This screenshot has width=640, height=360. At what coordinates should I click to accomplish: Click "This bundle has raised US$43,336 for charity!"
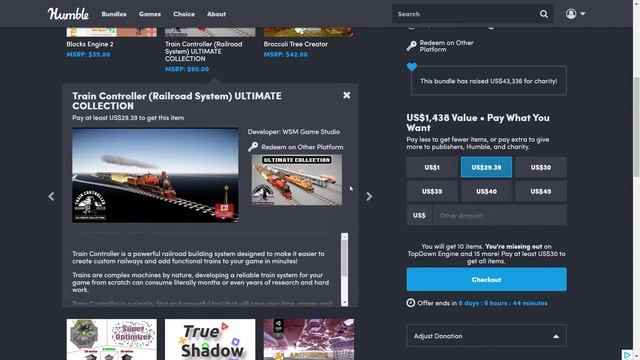pyautogui.click(x=489, y=81)
